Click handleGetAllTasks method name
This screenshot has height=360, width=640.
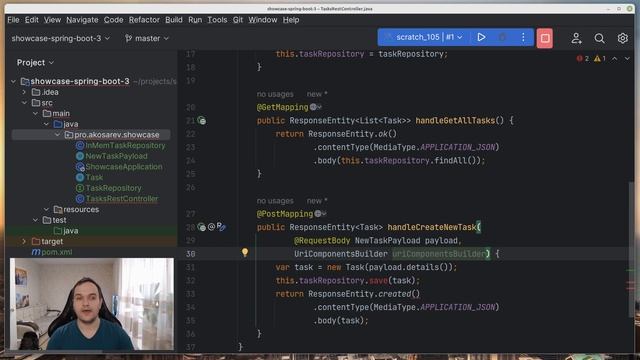coord(455,120)
